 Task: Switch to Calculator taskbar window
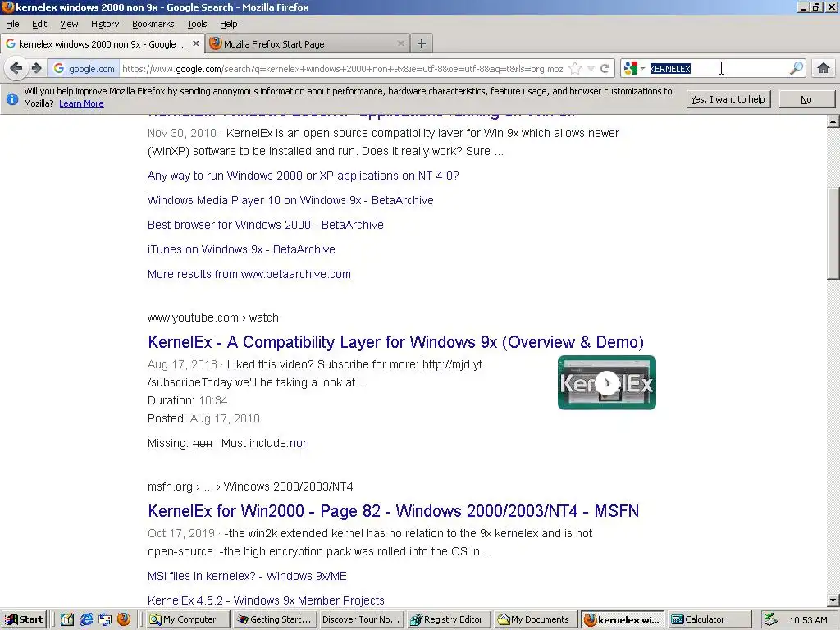708,619
